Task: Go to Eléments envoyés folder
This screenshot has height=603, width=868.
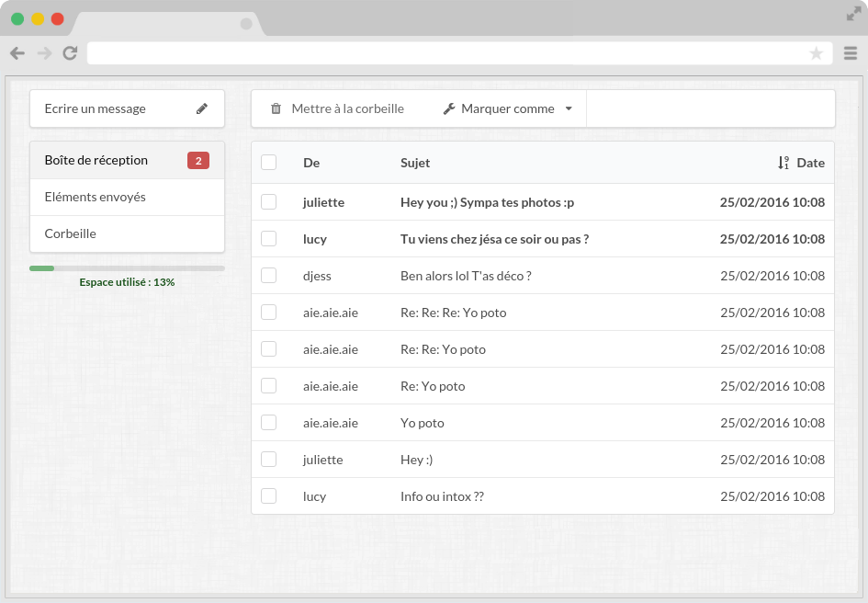Action: [x=127, y=197]
